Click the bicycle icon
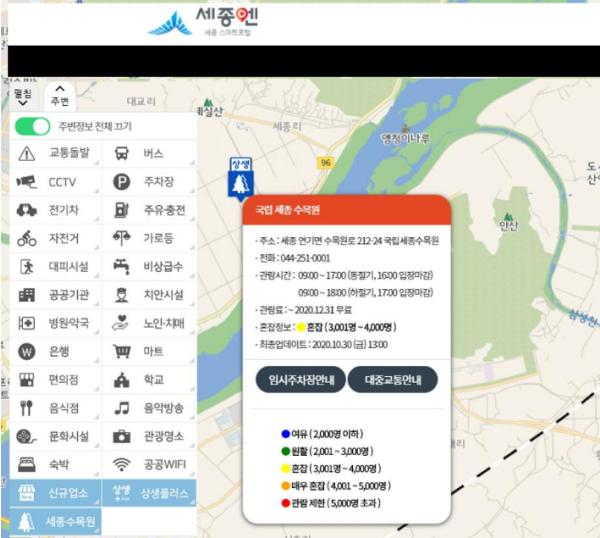This screenshot has width=600, height=538. (27, 239)
